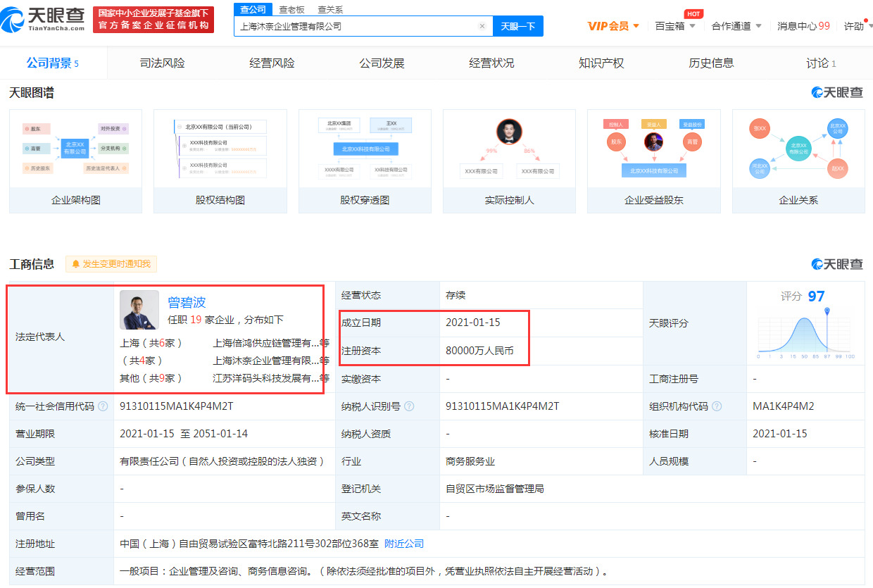This screenshot has height=588, width=873.
Task: Open the 企业架构图 diagram thumbnail
Action: pos(75,161)
